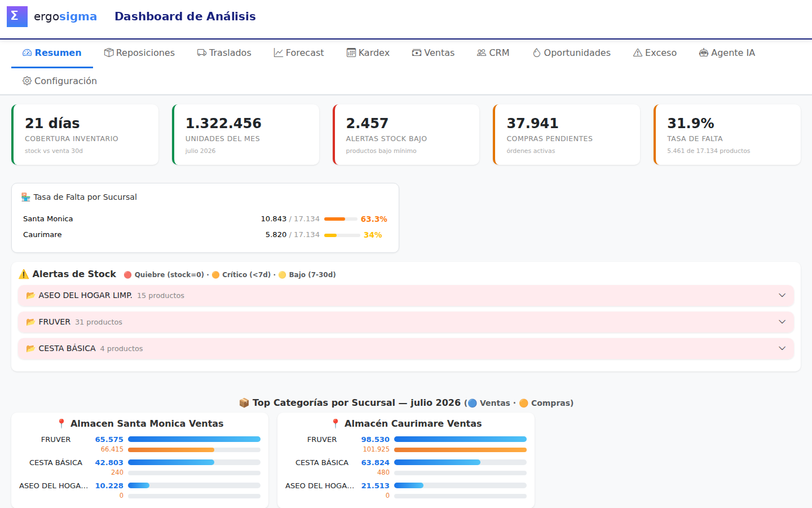Viewport: 812px width, 508px height.
Task: Click the 2.457 alertas stock bajo card
Action: (x=406, y=134)
